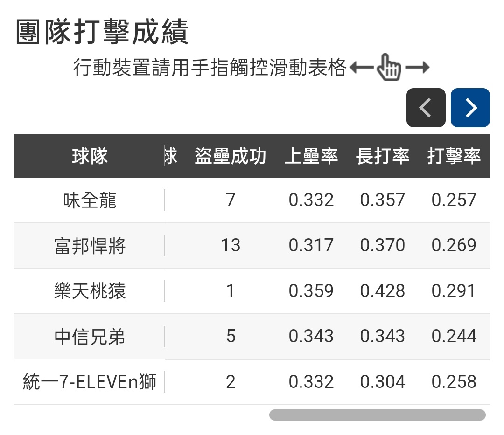Sort by 長打率 column header

point(383,156)
